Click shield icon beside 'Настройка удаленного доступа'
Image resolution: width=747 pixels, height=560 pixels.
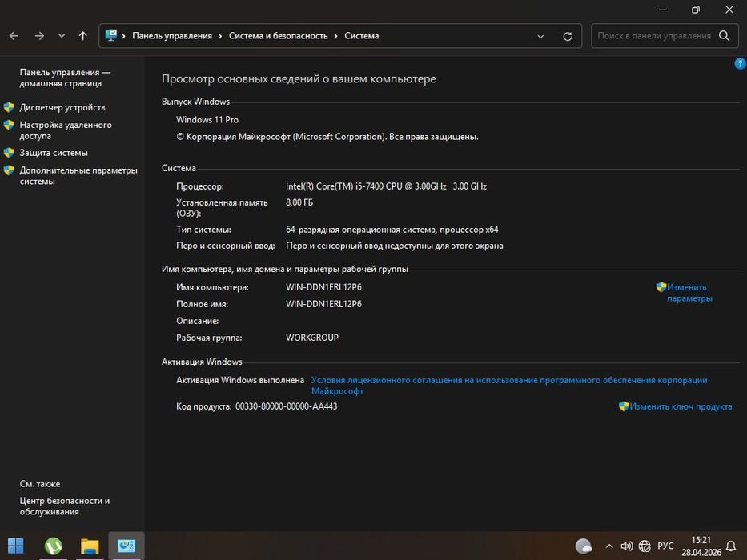9,125
